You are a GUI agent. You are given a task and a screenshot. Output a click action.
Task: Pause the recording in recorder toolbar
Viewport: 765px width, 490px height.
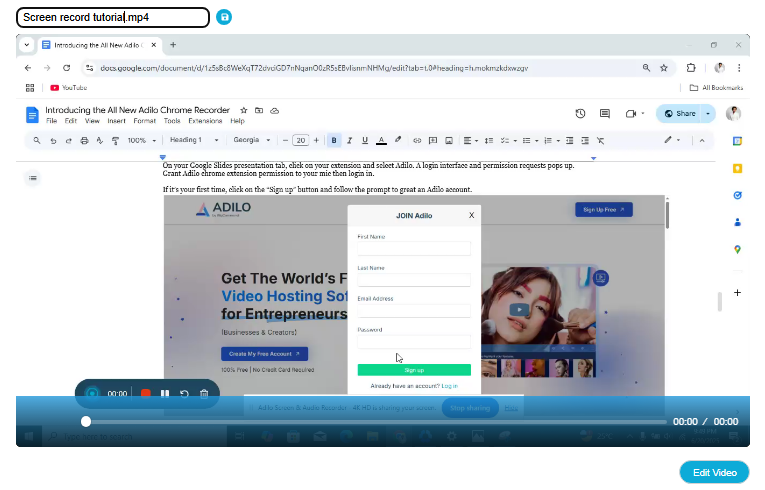pos(165,393)
